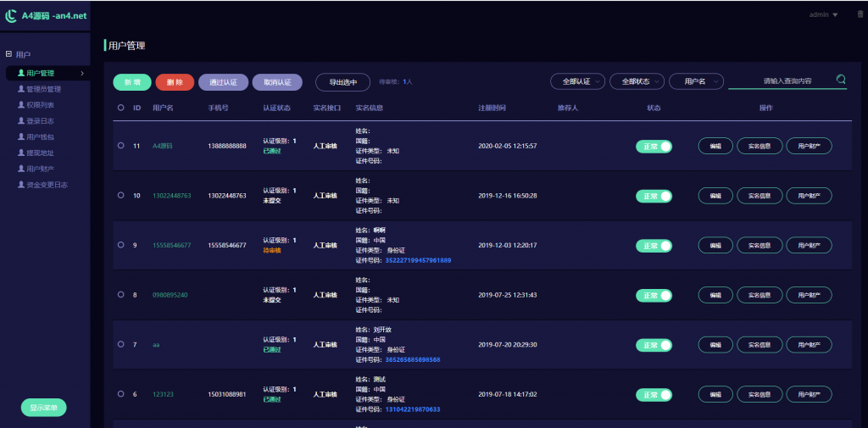This screenshot has height=428, width=868.
Task: Collapse the 用户 sidebar menu group
Action: (x=8, y=54)
